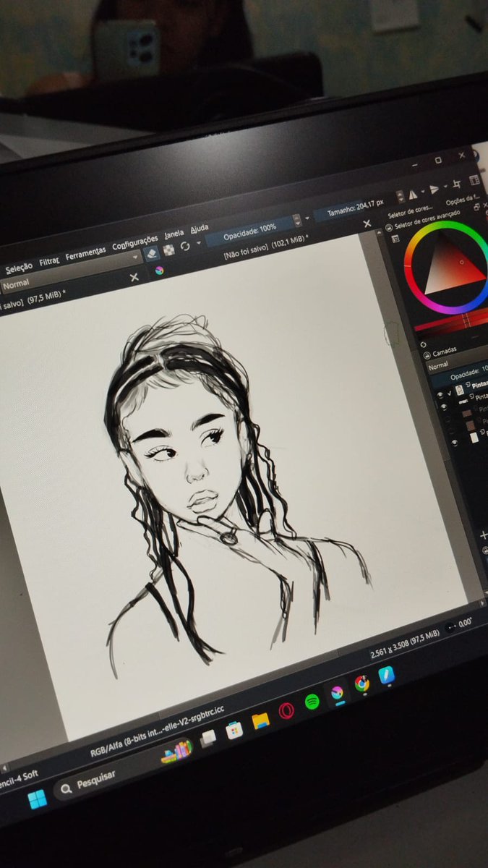Toggle horizontal mirror tool icon
This screenshot has width=488, height=868.
pos(414,194)
